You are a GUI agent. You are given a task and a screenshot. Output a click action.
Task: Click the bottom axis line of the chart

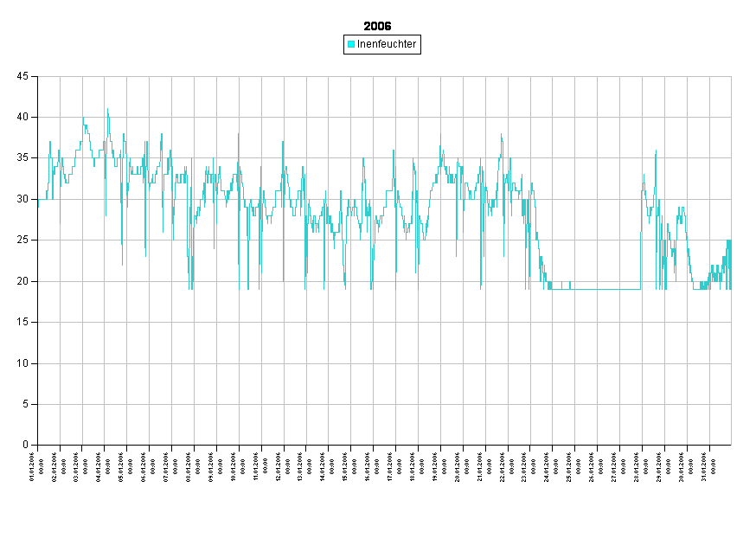381,445
